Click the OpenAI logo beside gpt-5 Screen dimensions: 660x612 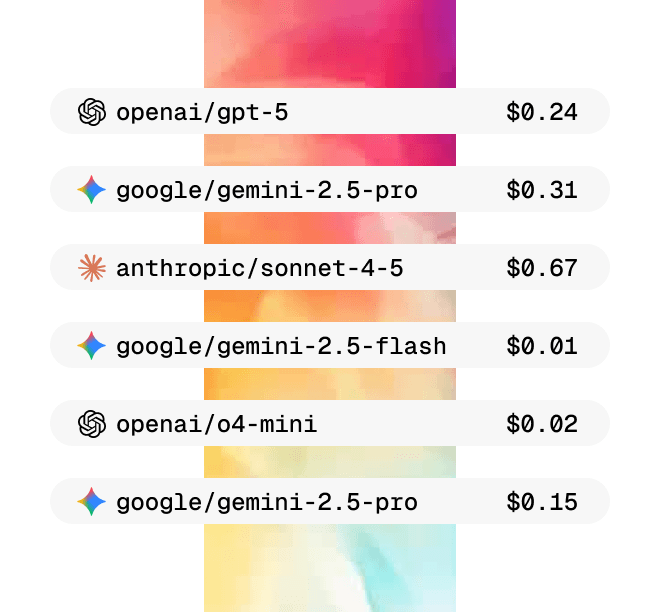[x=92, y=112]
